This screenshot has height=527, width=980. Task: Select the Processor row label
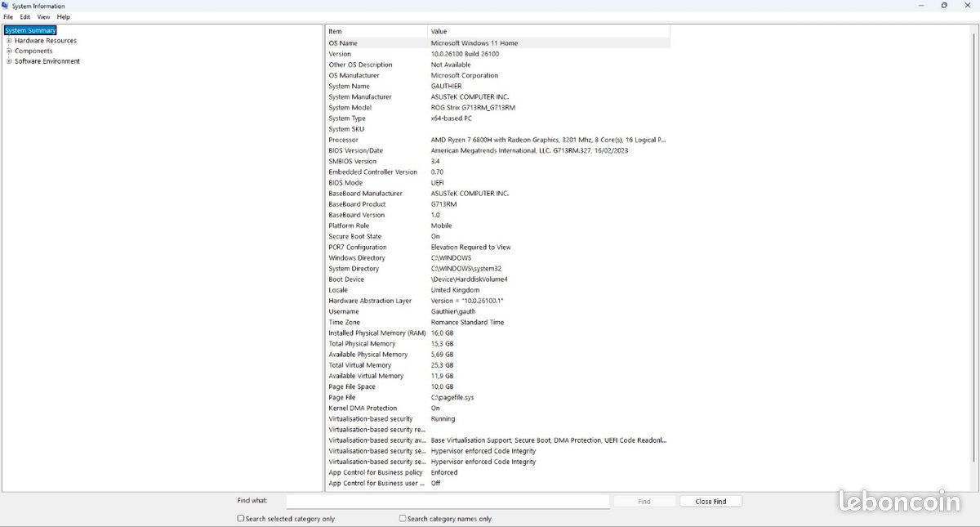343,140
